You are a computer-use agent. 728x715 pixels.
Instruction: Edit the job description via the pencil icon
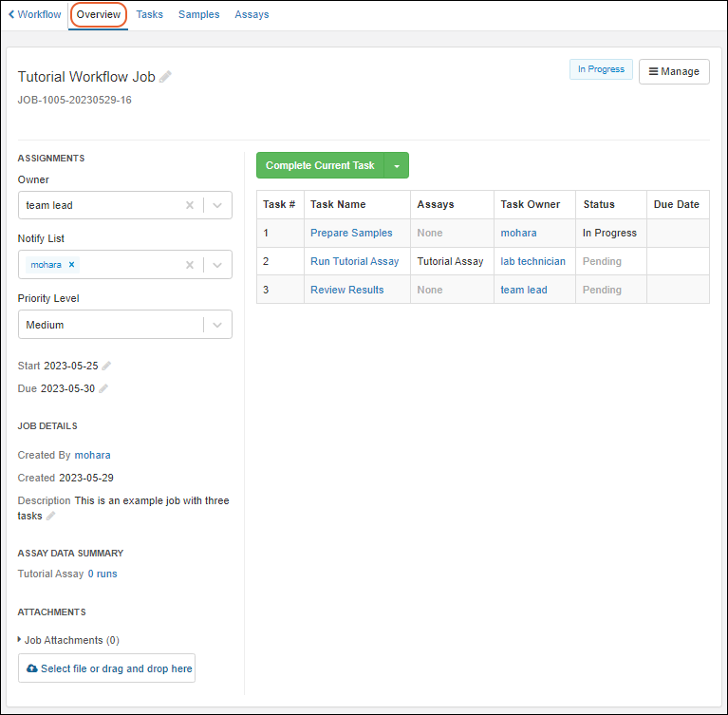pos(51,516)
